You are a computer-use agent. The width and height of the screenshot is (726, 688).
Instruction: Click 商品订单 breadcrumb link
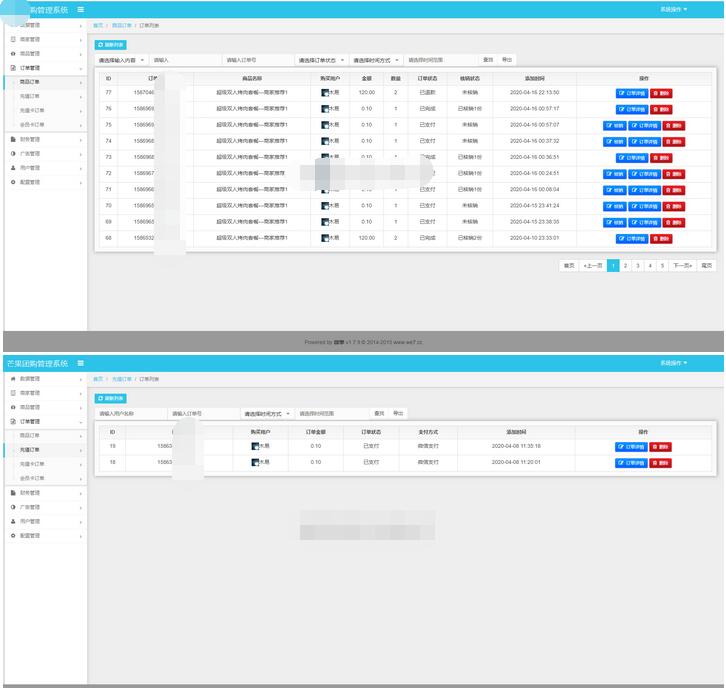[x=120, y=25]
